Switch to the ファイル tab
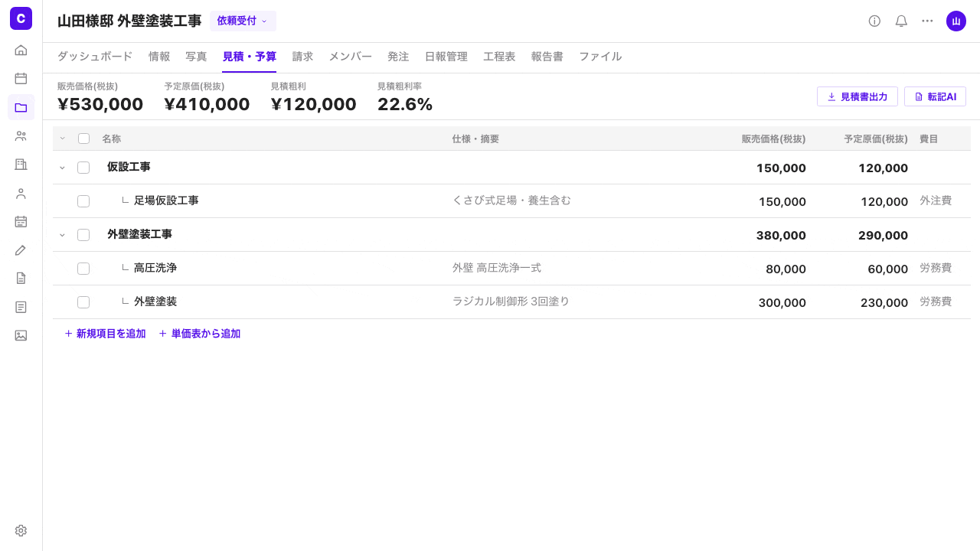The height and width of the screenshot is (551, 980). pos(600,57)
